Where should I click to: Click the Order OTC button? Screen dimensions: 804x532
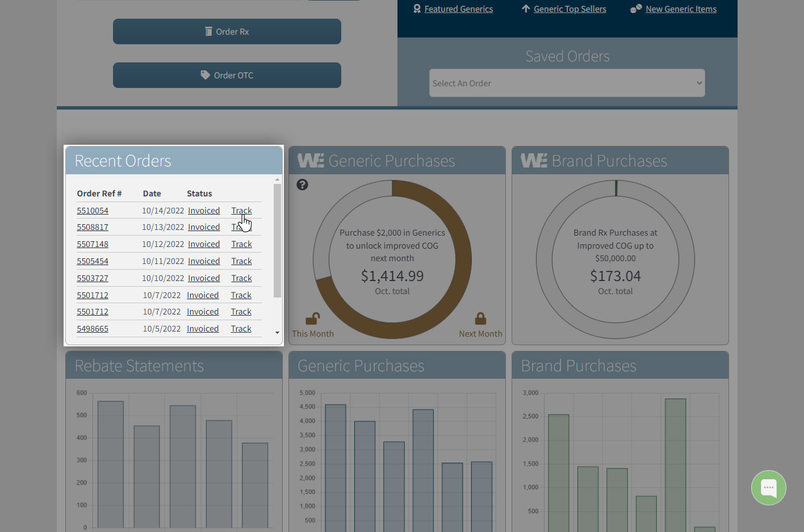click(227, 75)
